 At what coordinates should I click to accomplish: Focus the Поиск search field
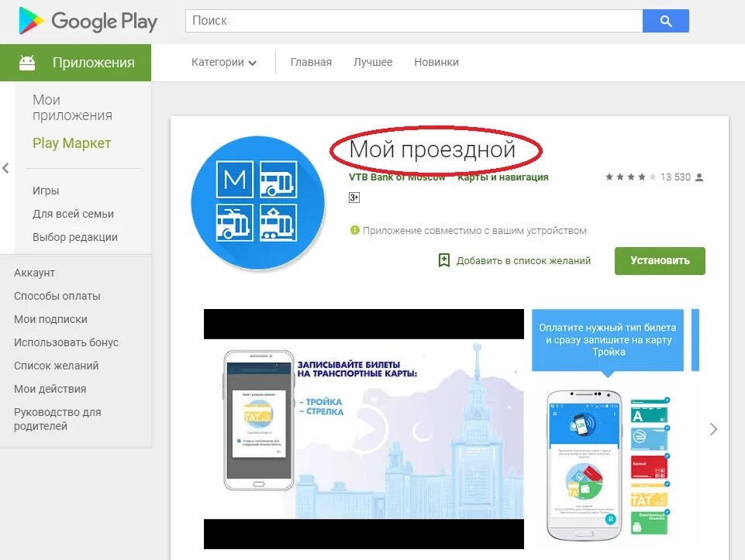coord(414,21)
